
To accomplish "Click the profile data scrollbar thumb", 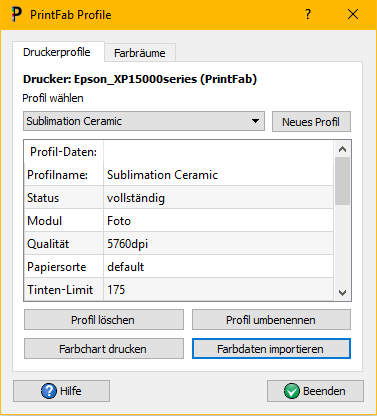I will click(x=342, y=181).
